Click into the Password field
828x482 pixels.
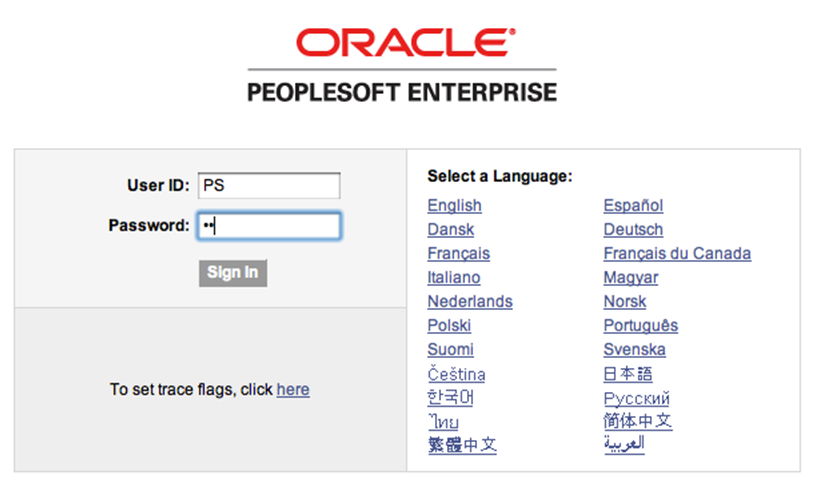click(269, 226)
